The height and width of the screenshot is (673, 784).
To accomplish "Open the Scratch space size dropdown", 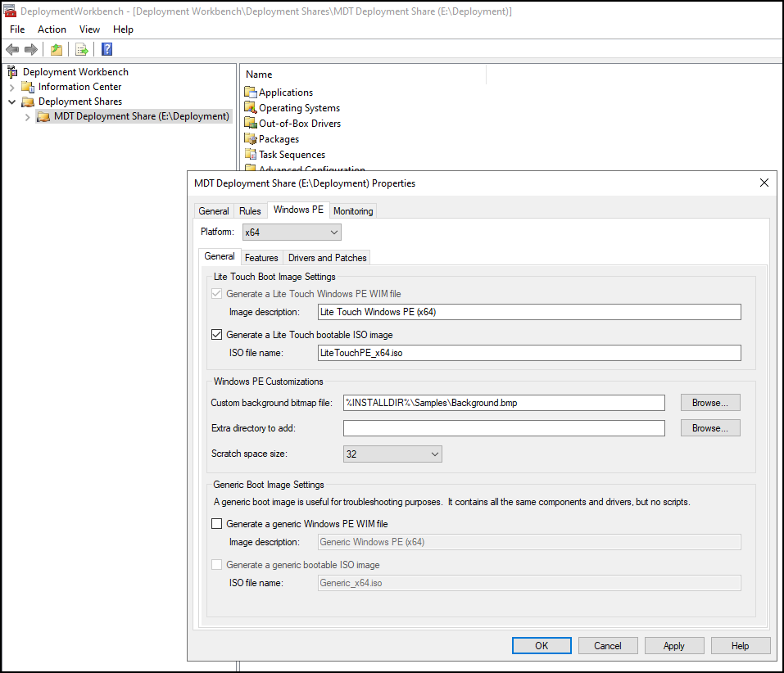I will coord(392,454).
